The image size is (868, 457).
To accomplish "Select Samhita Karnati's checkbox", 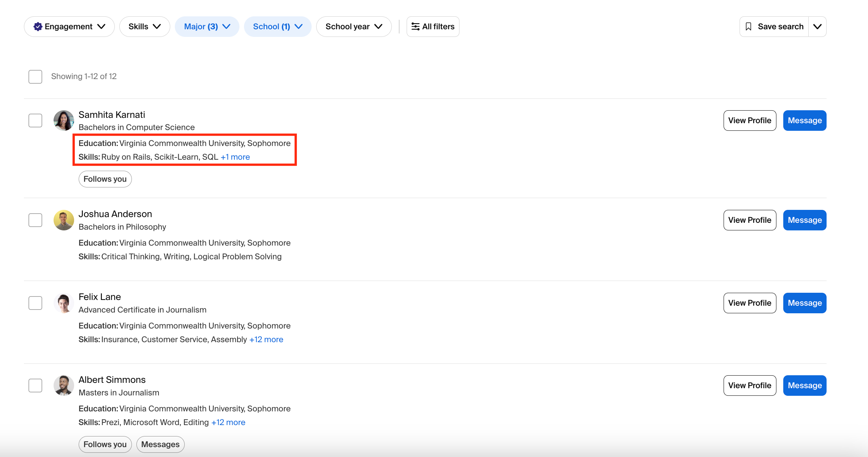I will click(35, 120).
